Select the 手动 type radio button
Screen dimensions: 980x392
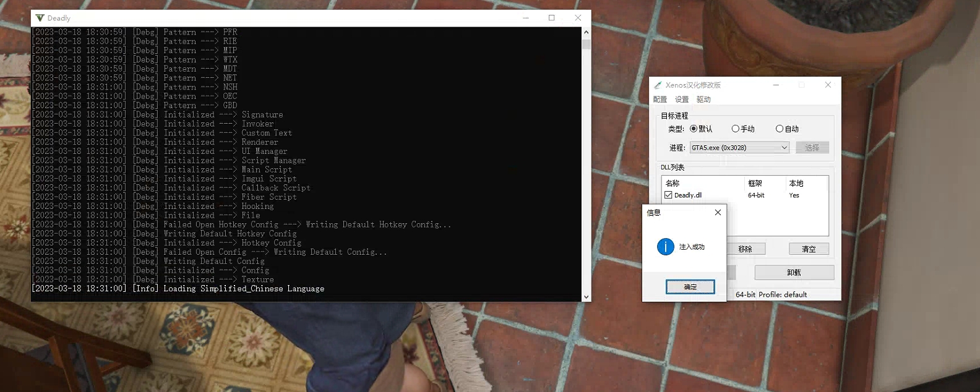(736, 129)
